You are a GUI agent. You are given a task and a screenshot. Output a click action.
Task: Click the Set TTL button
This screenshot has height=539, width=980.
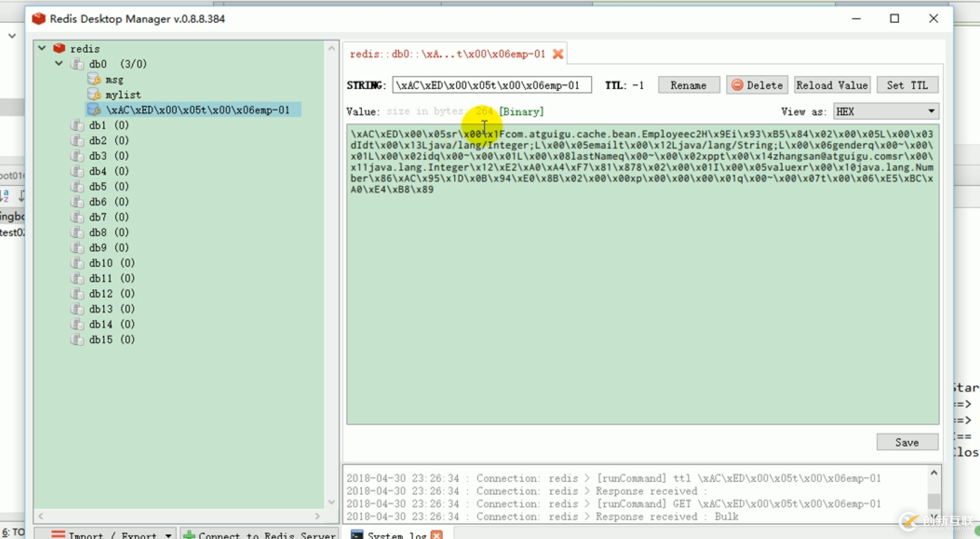pyautogui.click(x=907, y=85)
